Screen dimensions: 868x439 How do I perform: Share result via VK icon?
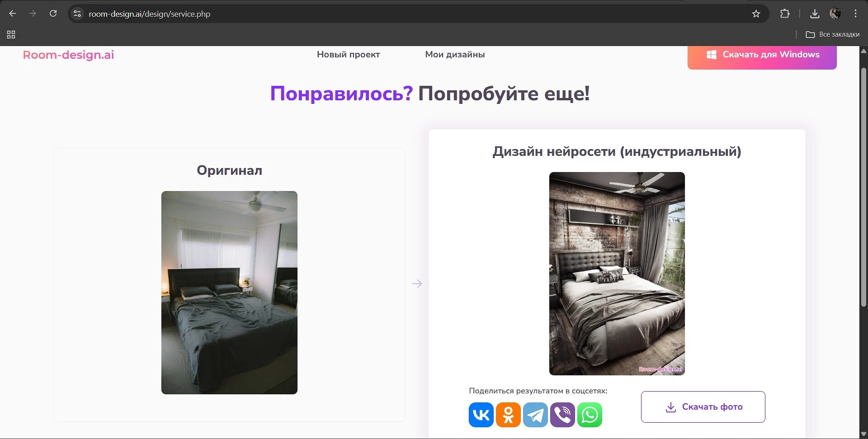tap(481, 415)
